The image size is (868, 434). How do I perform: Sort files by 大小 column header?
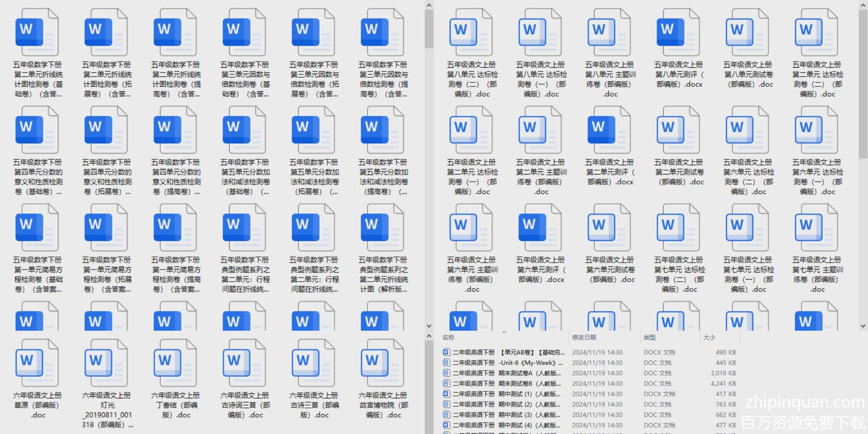coord(709,337)
